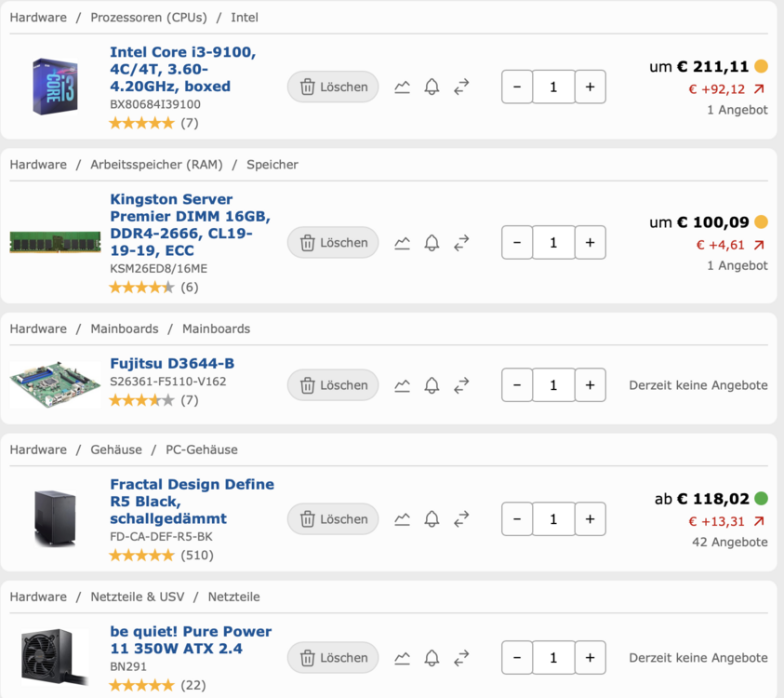This screenshot has height=698, width=784.
Task: Open price history chart for Fujitsu D3644-B
Action: pos(402,385)
